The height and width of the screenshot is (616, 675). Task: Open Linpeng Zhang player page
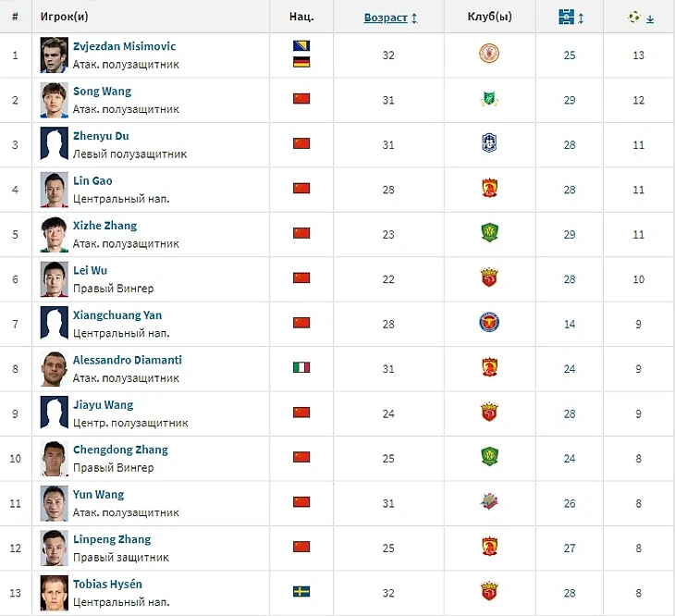tap(111, 539)
